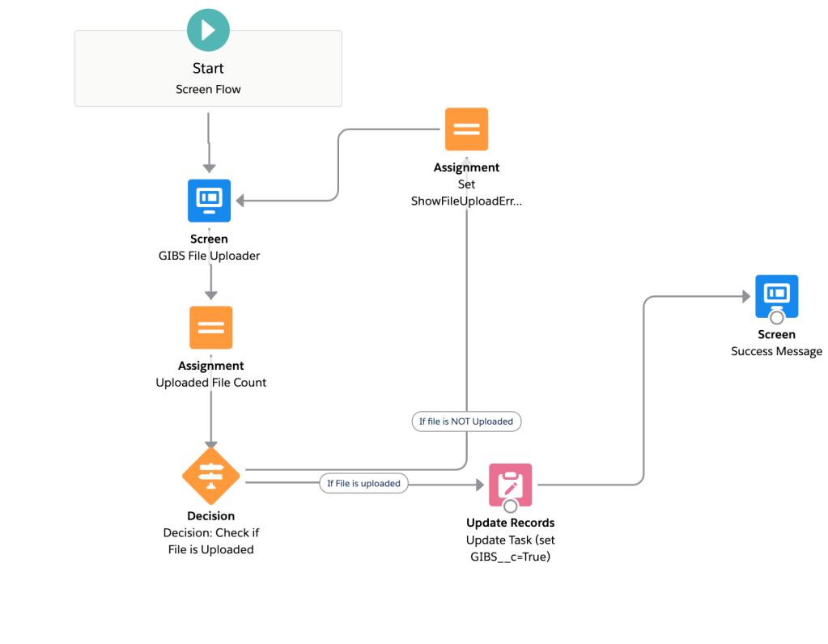
Task: Select the GIBS File Uploader screen icon
Action: [x=209, y=200]
